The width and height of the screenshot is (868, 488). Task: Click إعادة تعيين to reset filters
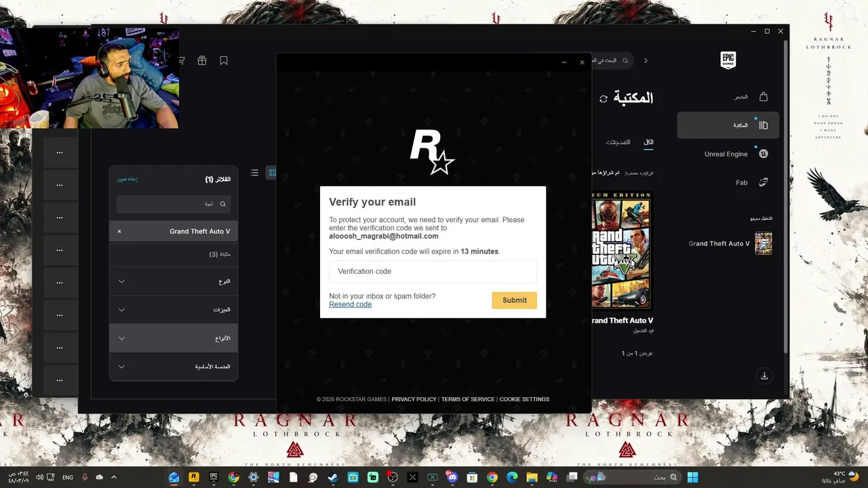[127, 180]
